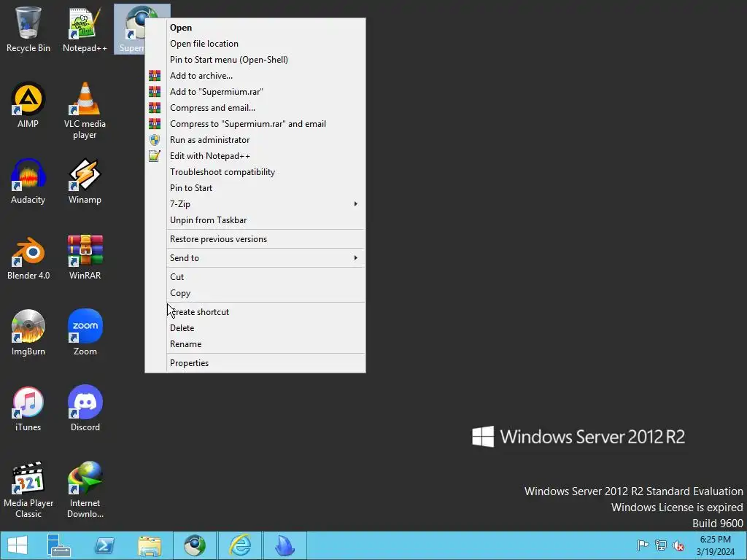Select the Blender 4.0 desktop shortcut
This screenshot has width=747, height=560.
click(28, 257)
